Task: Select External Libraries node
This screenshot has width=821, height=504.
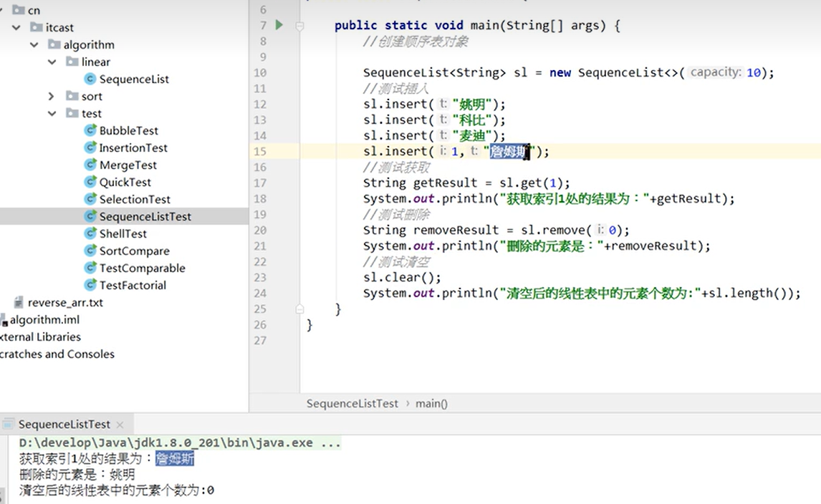Action: (40, 337)
